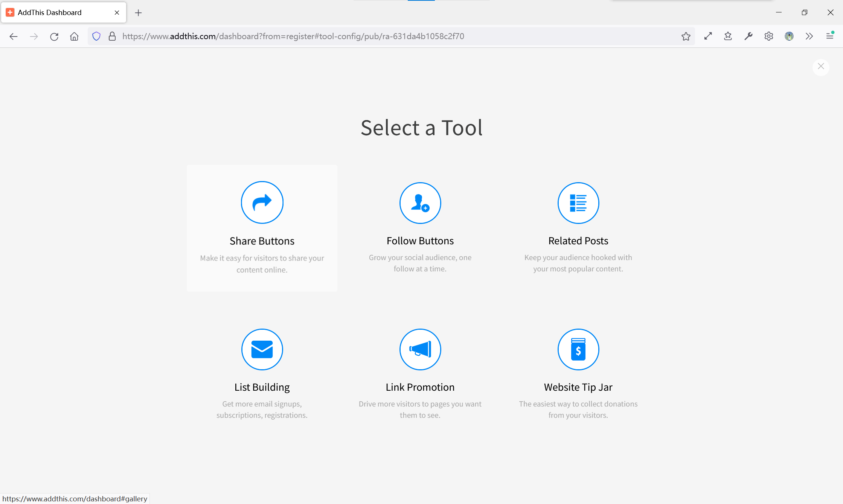Image resolution: width=843 pixels, height=504 pixels.
Task: Expand more toolbar tools chevron
Action: (x=809, y=36)
